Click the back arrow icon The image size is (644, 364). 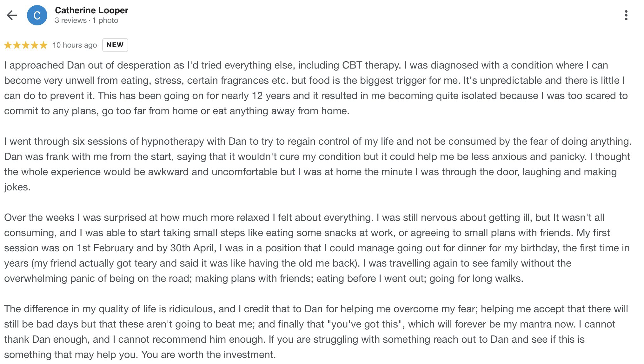(x=12, y=15)
